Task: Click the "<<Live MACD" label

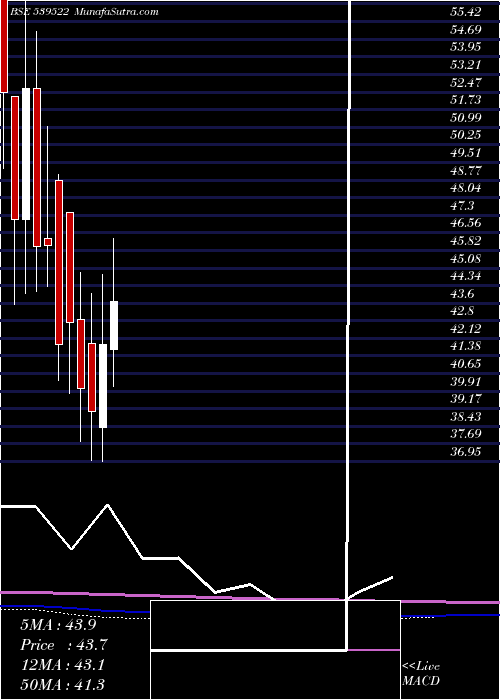Action: click(x=421, y=674)
